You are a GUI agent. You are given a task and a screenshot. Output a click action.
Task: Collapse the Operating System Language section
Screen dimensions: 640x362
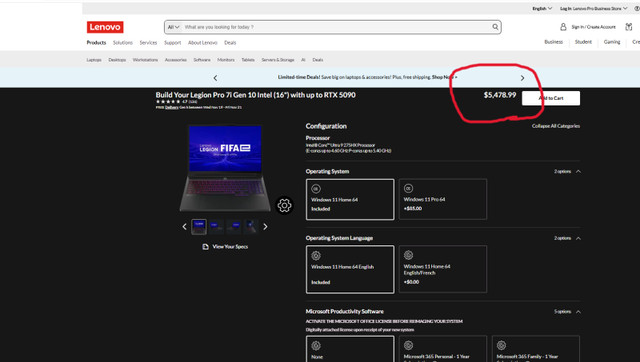click(578, 238)
